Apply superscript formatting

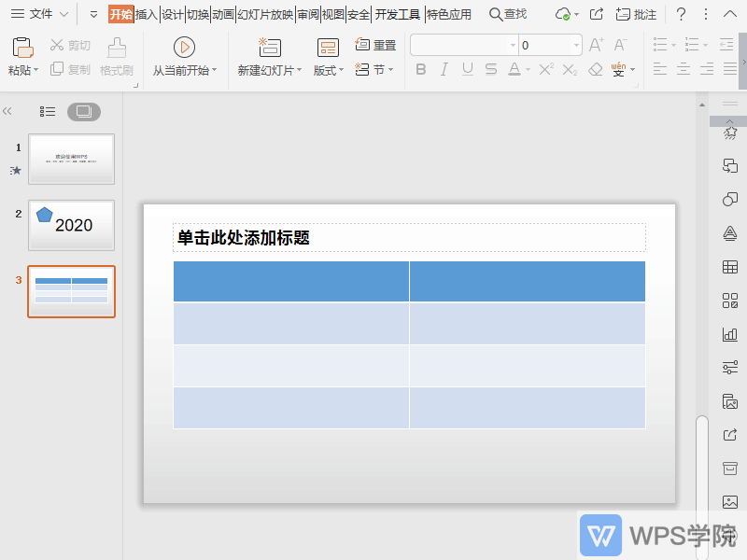point(544,67)
